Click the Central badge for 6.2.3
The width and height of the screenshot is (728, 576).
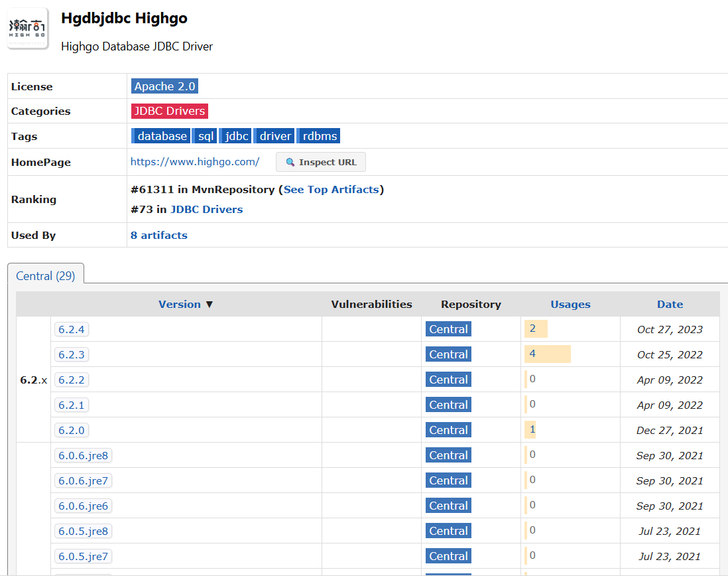(x=448, y=354)
